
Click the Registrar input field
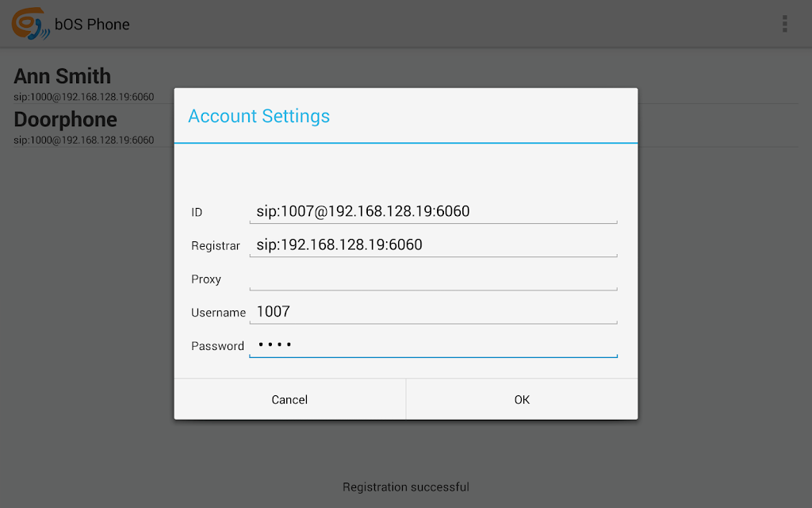pyautogui.click(x=433, y=244)
